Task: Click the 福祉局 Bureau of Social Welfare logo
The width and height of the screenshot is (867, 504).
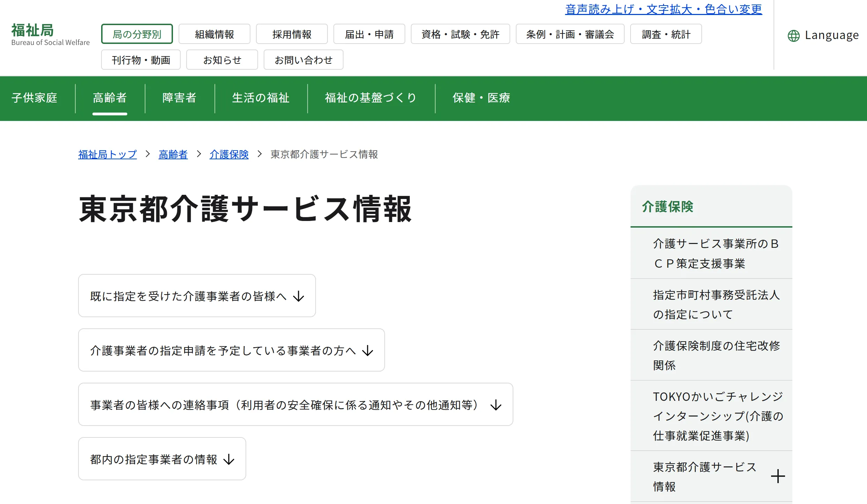Action: coord(50,35)
